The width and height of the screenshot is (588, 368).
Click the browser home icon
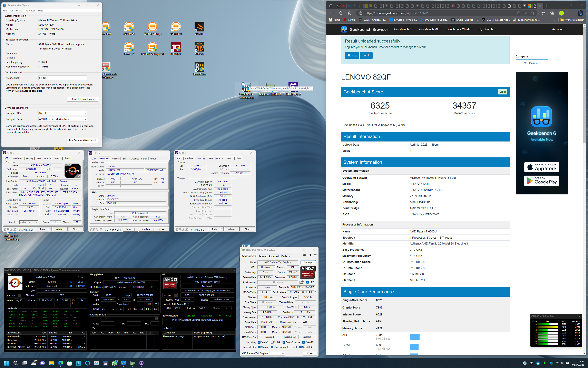point(350,13)
